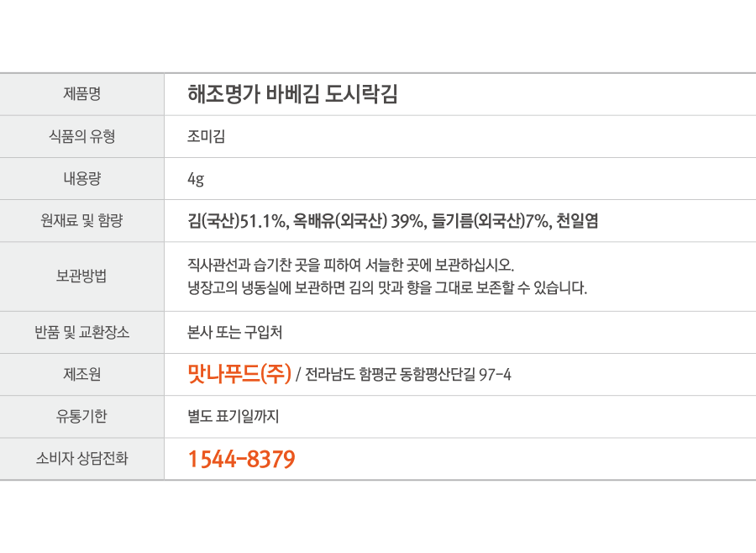The width and height of the screenshot is (756, 553).
Task: Click the phone number 1544-8379
Action: click(x=241, y=459)
